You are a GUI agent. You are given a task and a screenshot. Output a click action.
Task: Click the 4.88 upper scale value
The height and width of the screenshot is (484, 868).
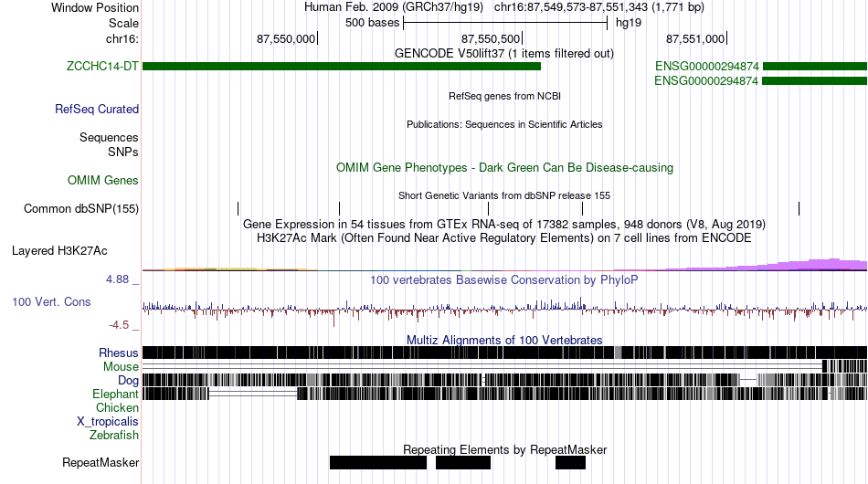pyautogui.click(x=117, y=279)
